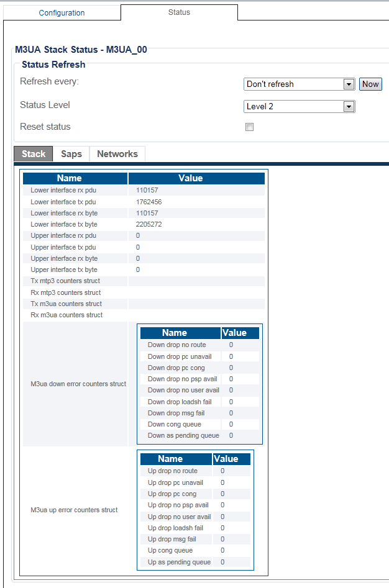Screen dimensions: 389x588
Task: Select the 'Lower interface rx pdu' row label
Action: coord(63,191)
